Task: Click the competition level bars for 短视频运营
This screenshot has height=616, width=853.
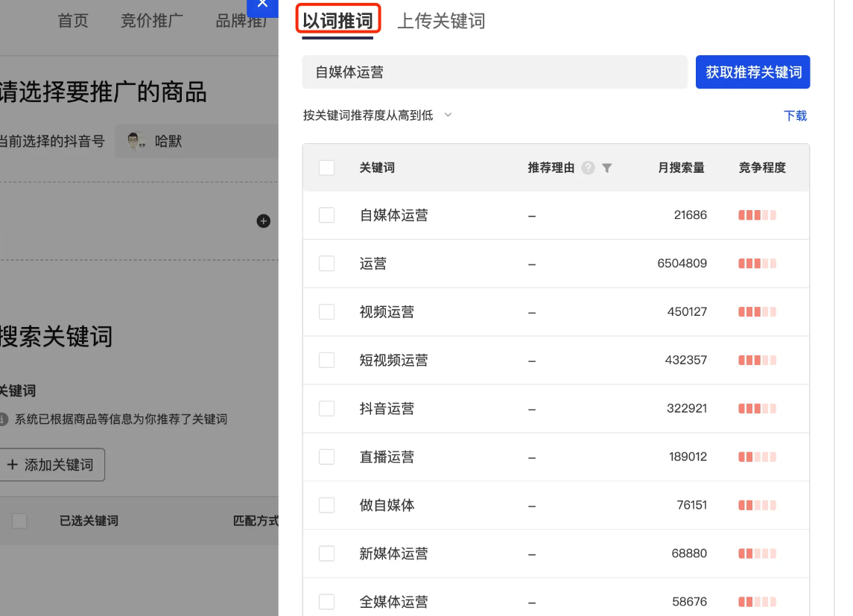Action: pyautogui.click(x=756, y=360)
